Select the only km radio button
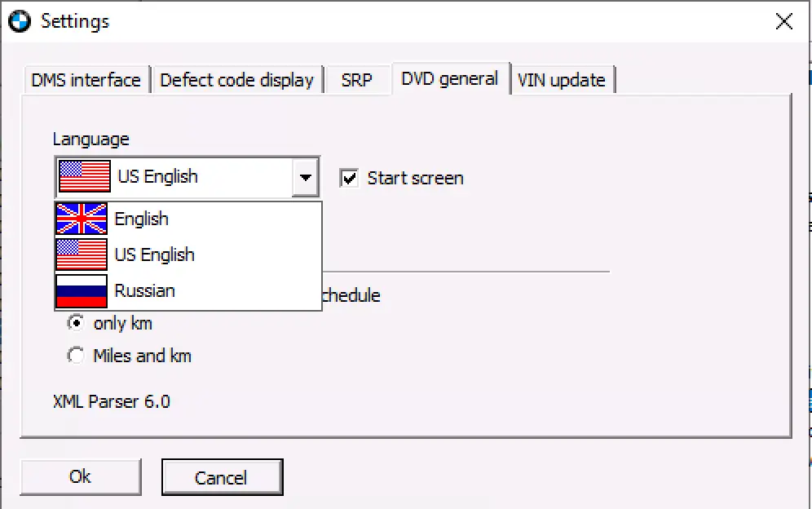 [x=76, y=324]
